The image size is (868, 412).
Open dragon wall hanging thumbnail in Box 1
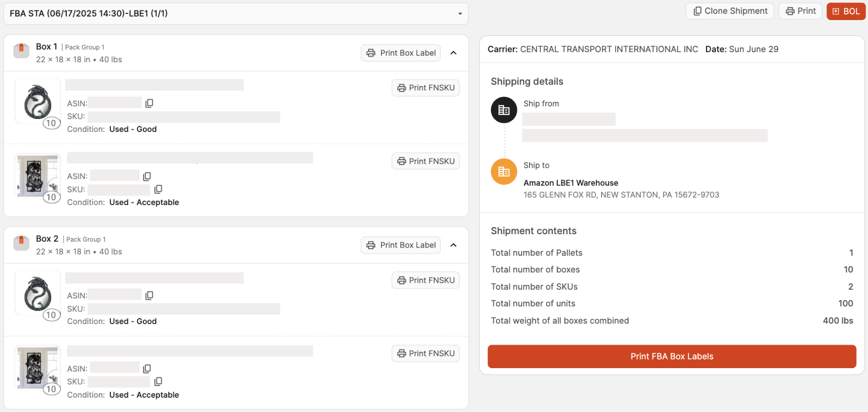tap(38, 175)
